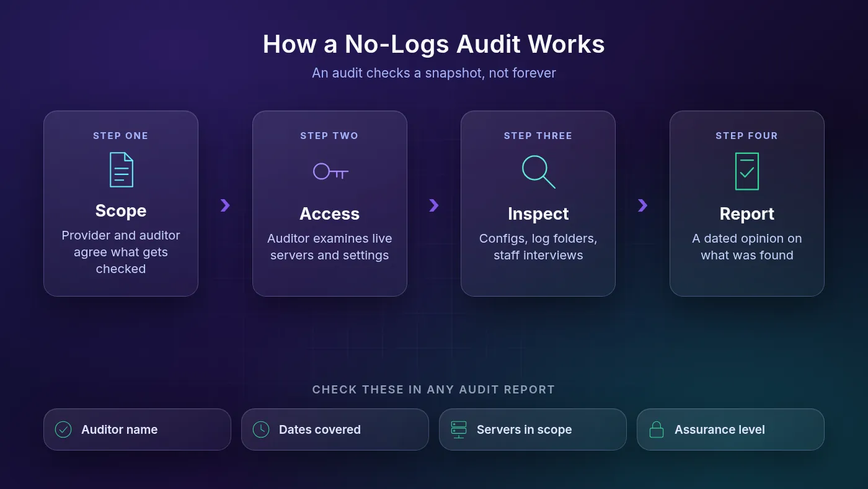Click the chevron arrow between Access and Inspect

click(434, 205)
